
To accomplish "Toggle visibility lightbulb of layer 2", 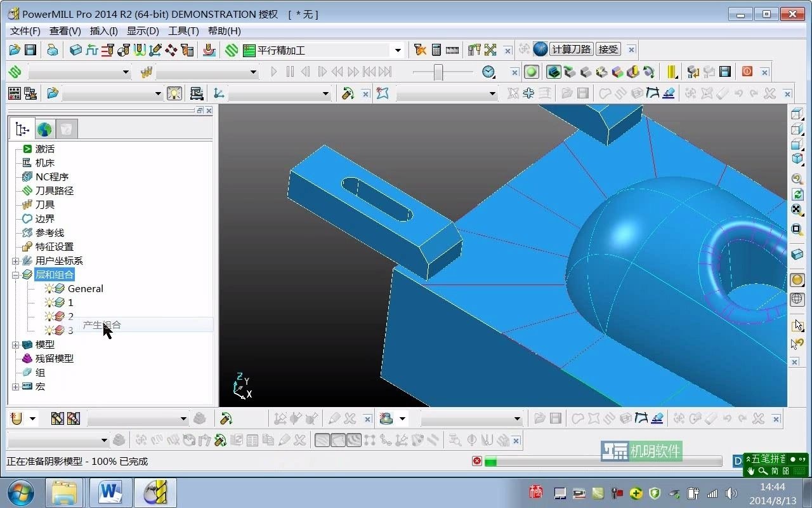I will pyautogui.click(x=49, y=316).
